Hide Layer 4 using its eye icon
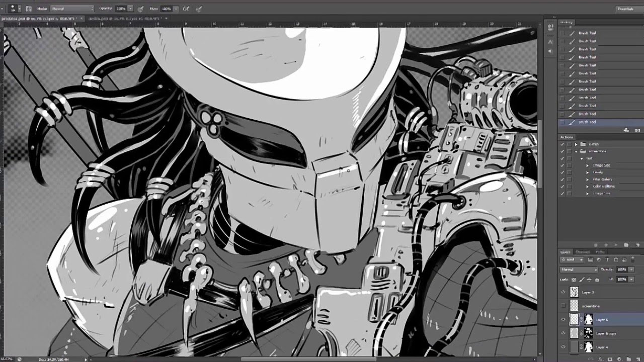 [x=563, y=346]
